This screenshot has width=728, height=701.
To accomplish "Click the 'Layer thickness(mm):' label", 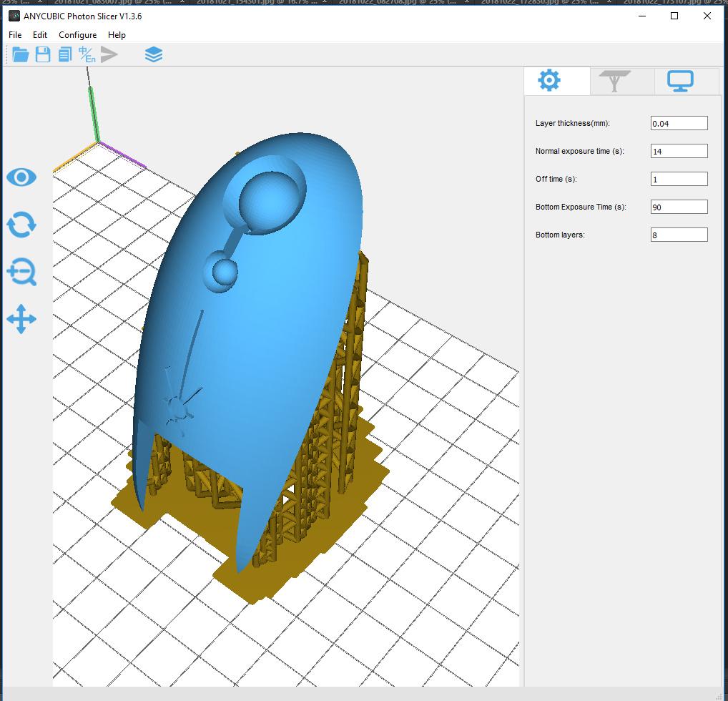I will pyautogui.click(x=573, y=123).
